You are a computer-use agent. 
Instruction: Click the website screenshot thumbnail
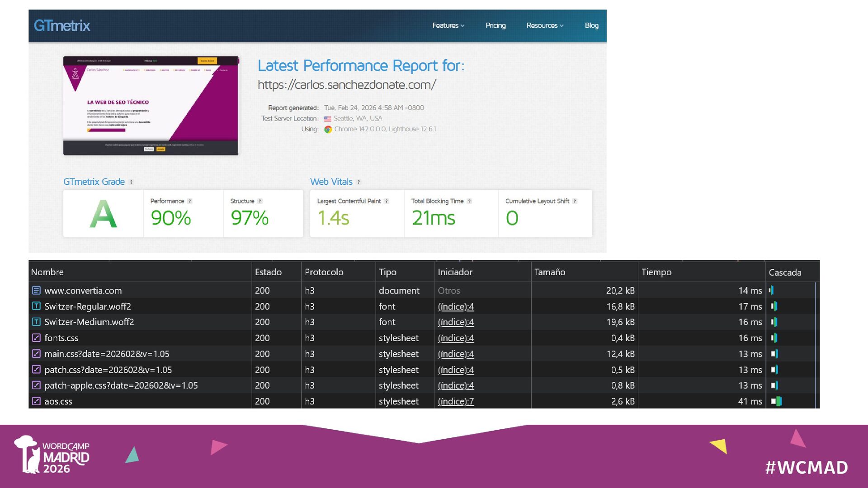(x=151, y=106)
